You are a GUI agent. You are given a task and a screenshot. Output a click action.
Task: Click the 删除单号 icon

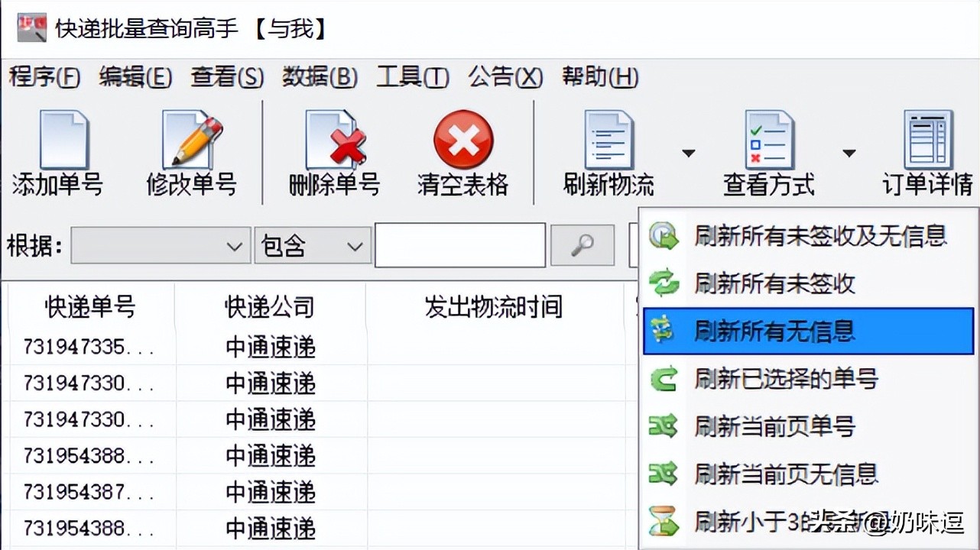tap(335, 140)
